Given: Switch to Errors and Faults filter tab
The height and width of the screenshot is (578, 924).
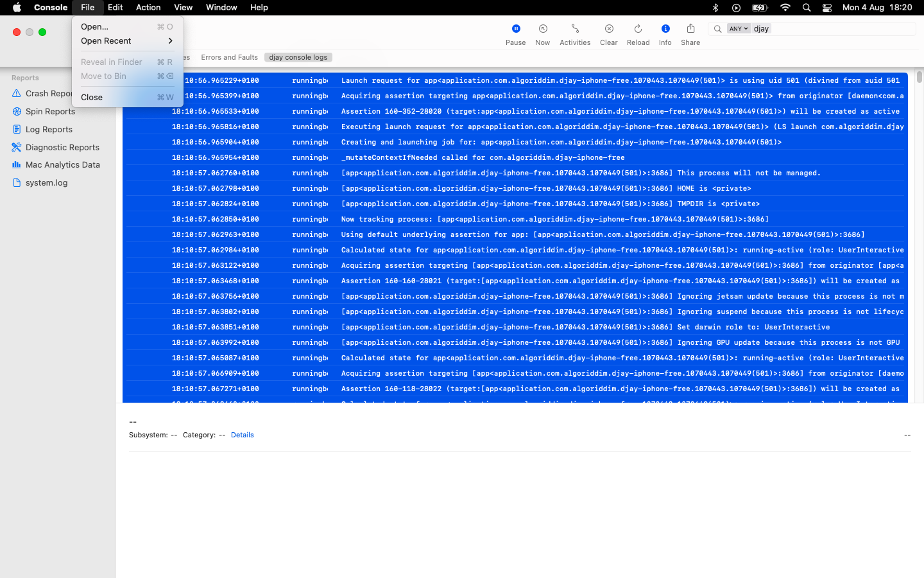Looking at the screenshot, I should pyautogui.click(x=229, y=57).
